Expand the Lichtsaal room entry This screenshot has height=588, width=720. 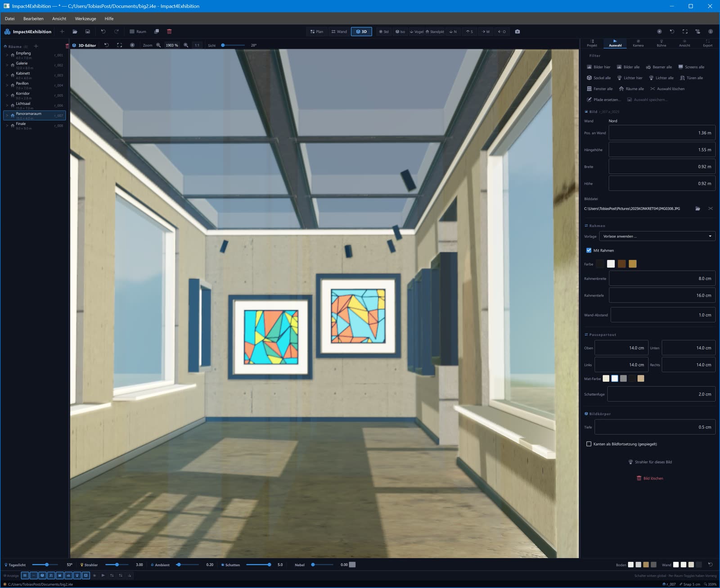click(7, 105)
